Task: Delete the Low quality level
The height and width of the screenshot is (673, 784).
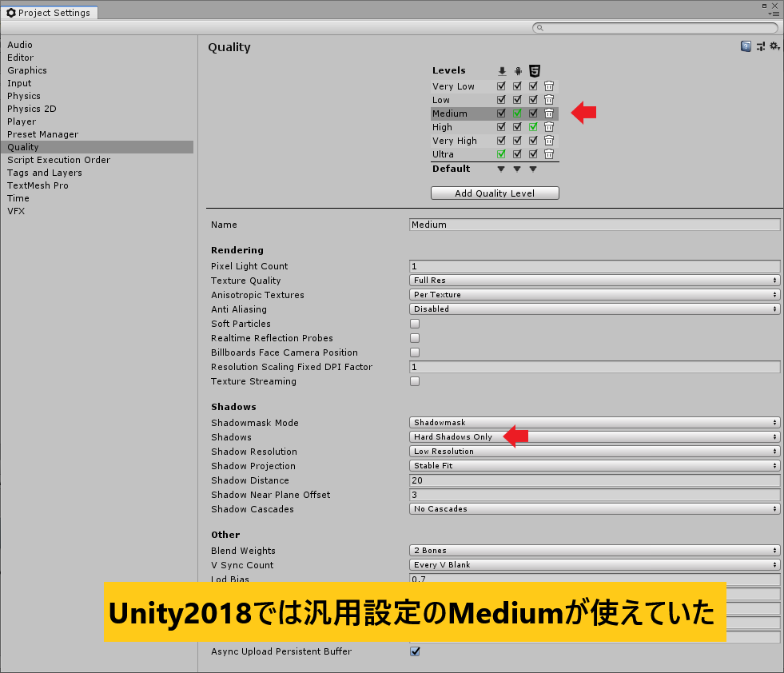Action: 549,99
